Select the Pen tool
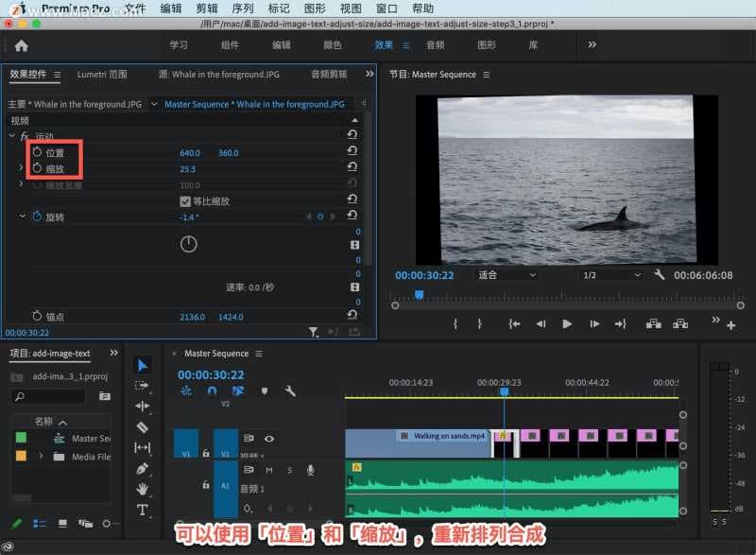This screenshot has width=756, height=555. [x=143, y=468]
